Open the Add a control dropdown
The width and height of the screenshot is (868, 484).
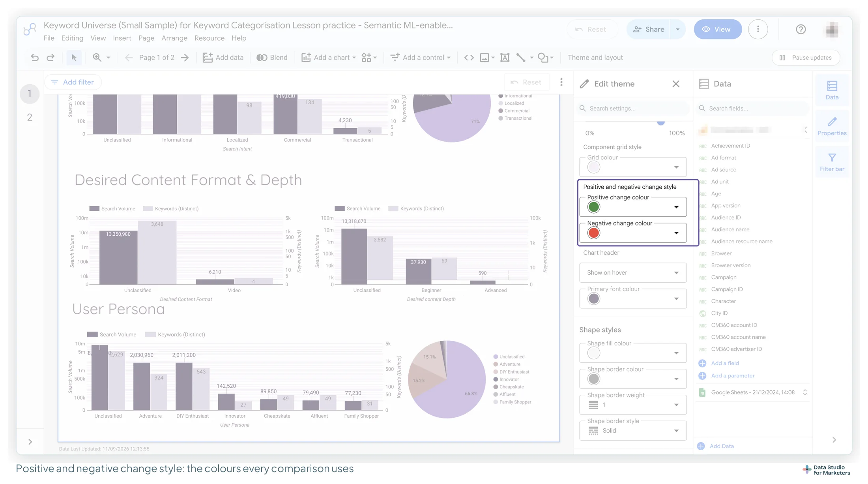(x=421, y=58)
